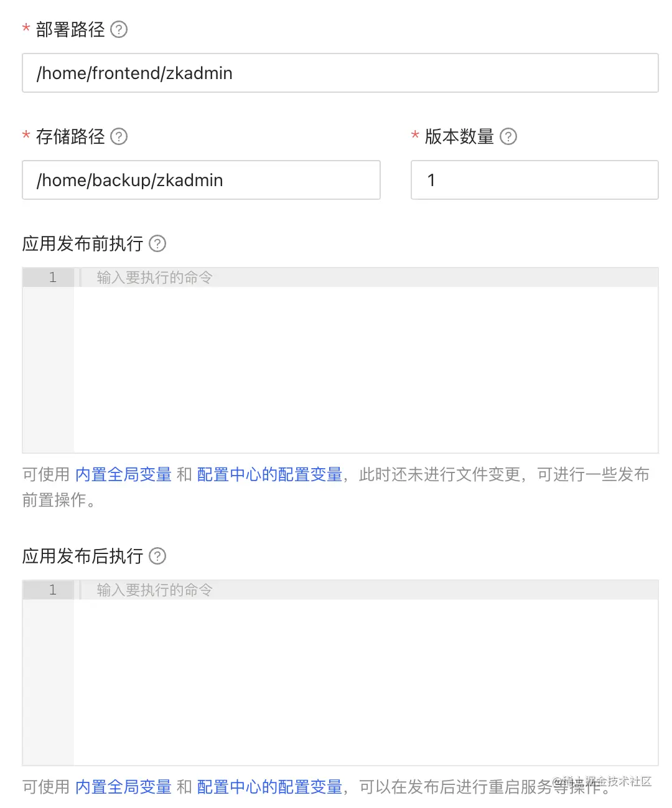Open 内置全局变量 link under pre-release editor
Viewport: 672px width, 808px height.
[123, 474]
